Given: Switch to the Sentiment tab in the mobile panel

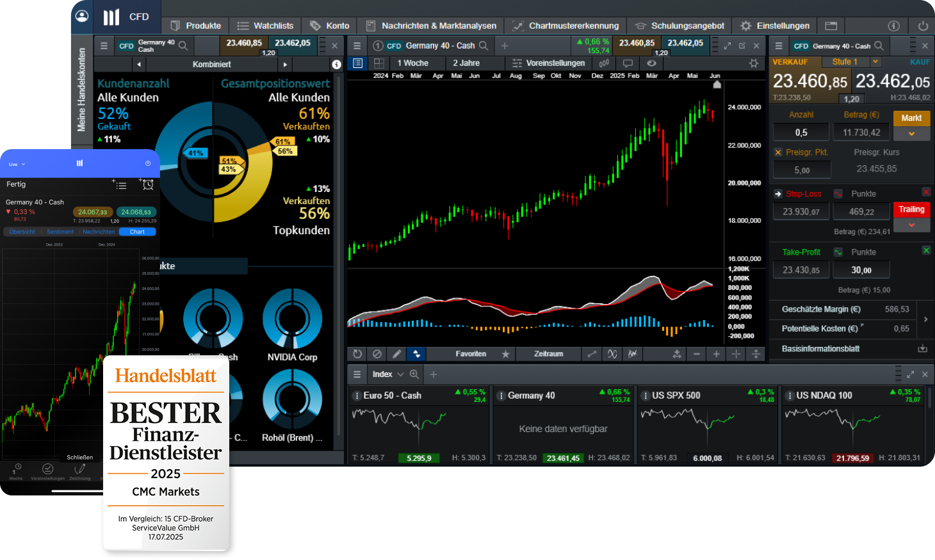Looking at the screenshot, I should (60, 231).
